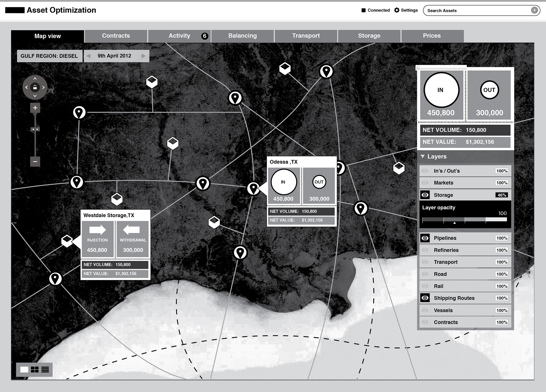Click the Gulf Region: Diesel button
The height and width of the screenshot is (392, 546).
49,56
